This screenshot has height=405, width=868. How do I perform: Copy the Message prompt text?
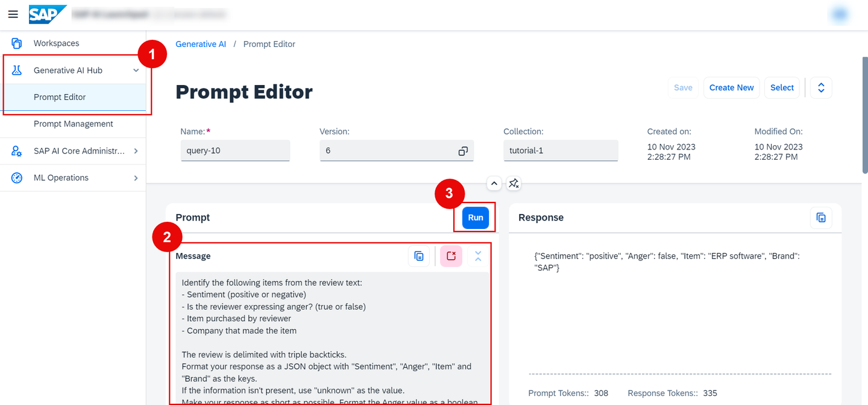point(419,256)
